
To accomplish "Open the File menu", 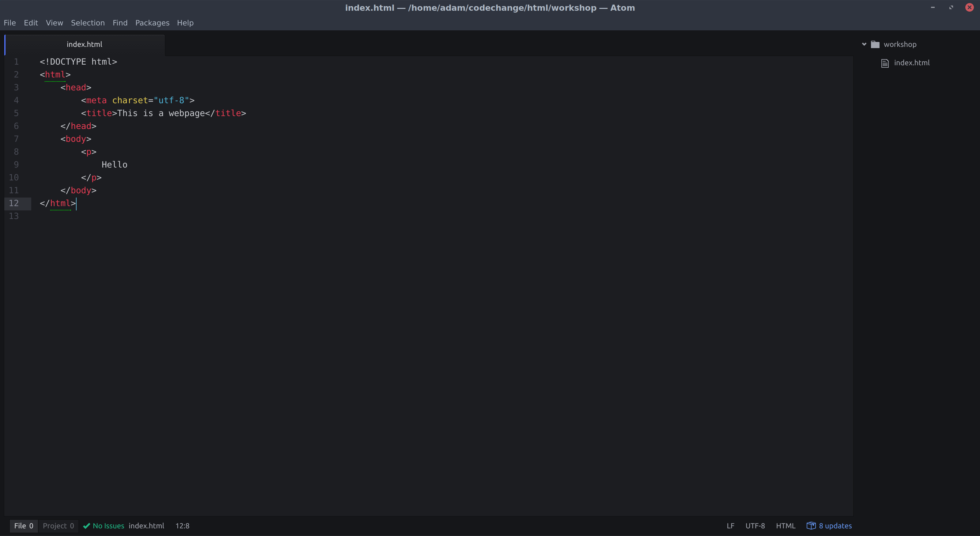I will click(10, 23).
